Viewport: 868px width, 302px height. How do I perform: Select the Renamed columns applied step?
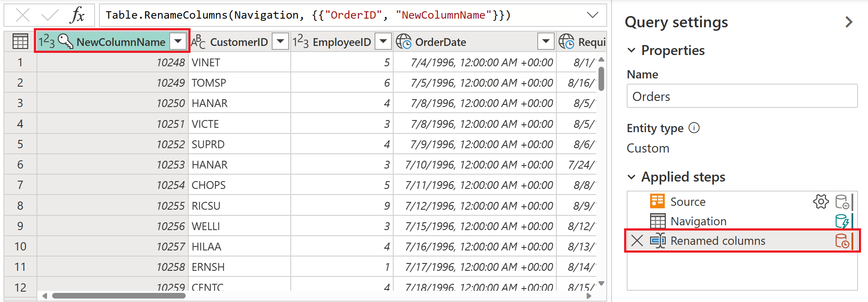coord(742,240)
